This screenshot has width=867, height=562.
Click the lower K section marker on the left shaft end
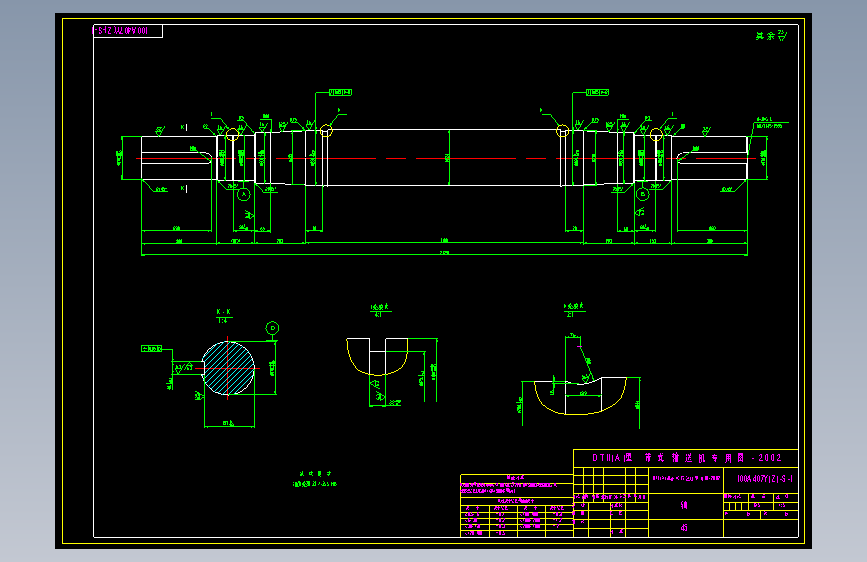184,189
